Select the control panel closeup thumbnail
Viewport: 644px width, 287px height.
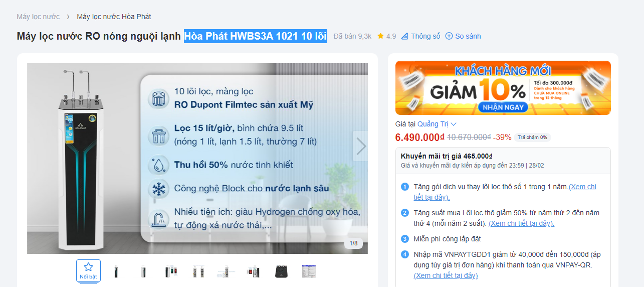pos(171,271)
